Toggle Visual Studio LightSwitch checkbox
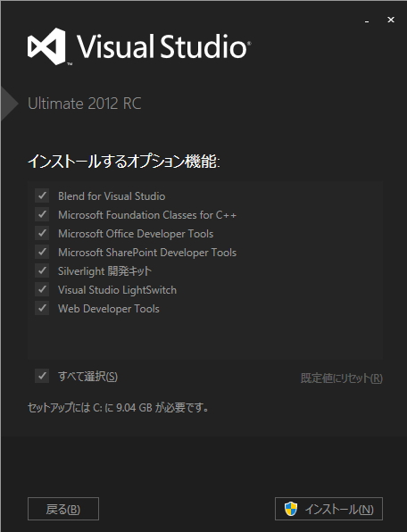The height and width of the screenshot is (532, 407). [42, 289]
